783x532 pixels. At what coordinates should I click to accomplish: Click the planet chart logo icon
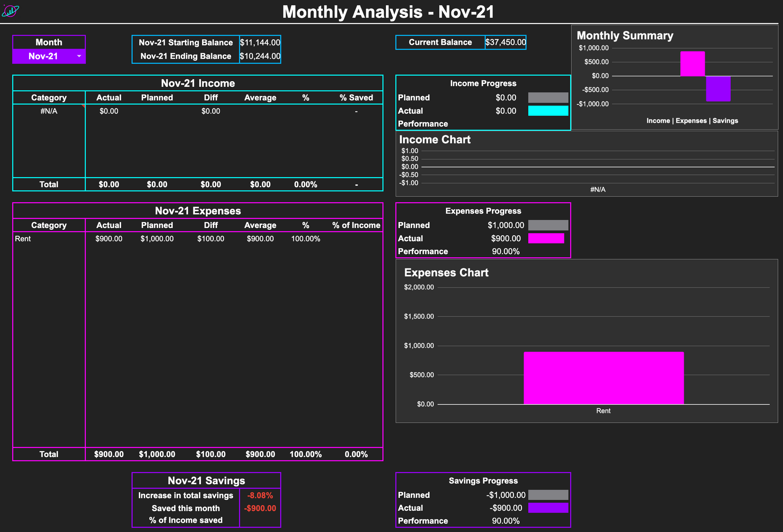[x=10, y=11]
